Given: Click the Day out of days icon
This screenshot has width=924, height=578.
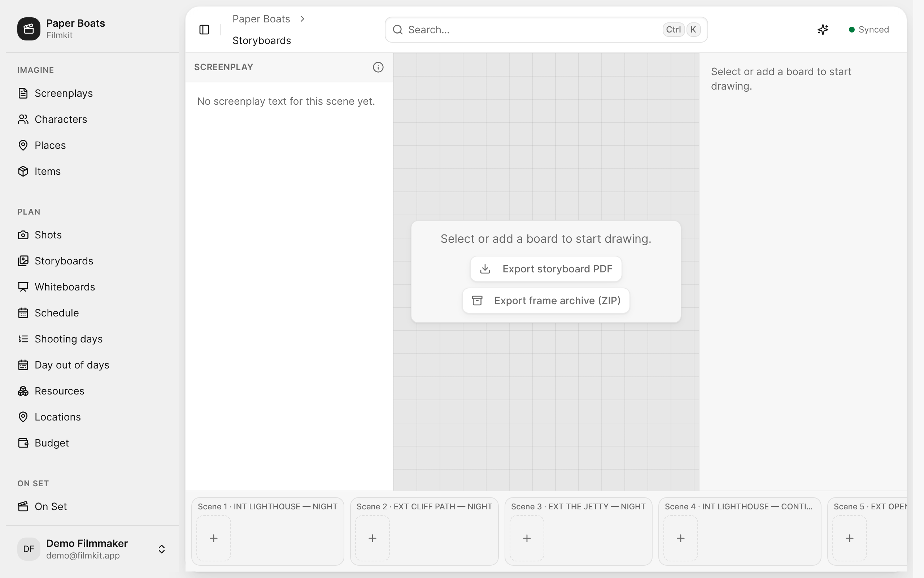Looking at the screenshot, I should [23, 365].
